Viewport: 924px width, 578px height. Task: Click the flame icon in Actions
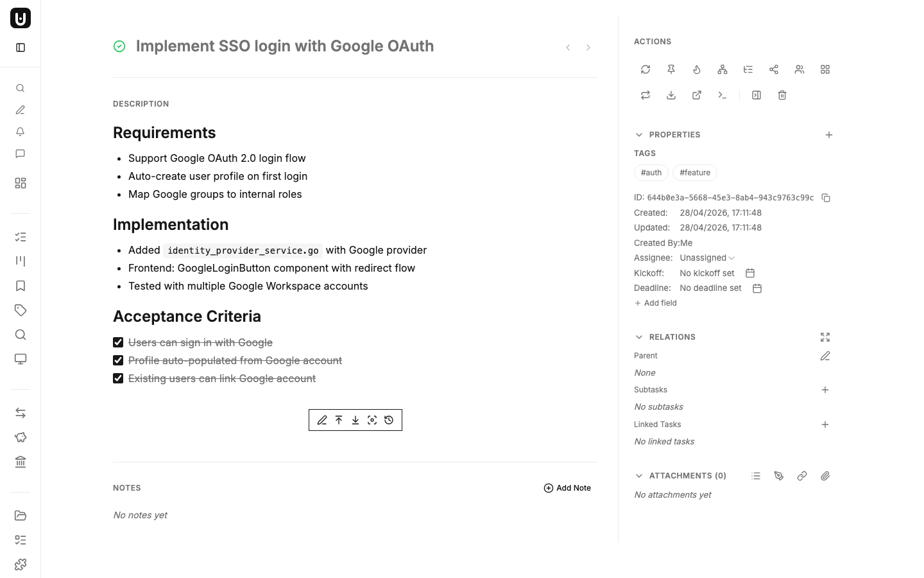697,69
